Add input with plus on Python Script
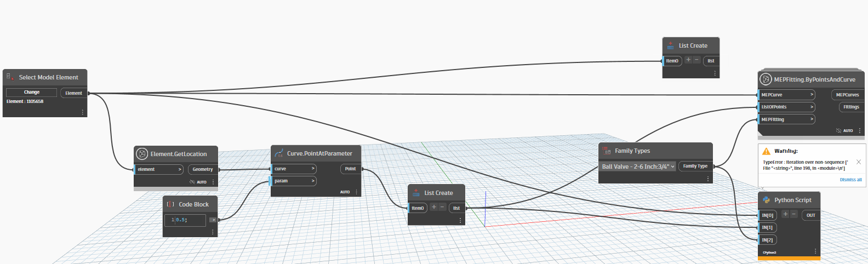This screenshot has height=264, width=868. pos(785,214)
